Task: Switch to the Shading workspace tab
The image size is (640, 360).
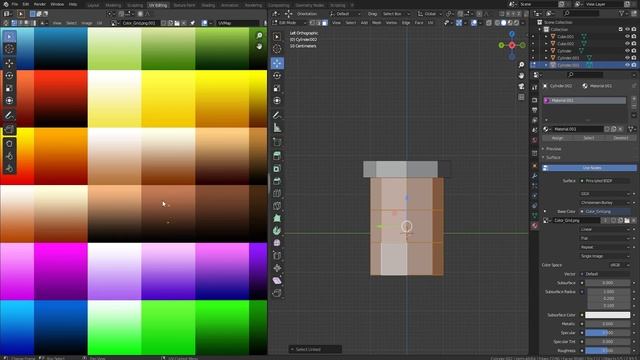Action: click(208, 5)
